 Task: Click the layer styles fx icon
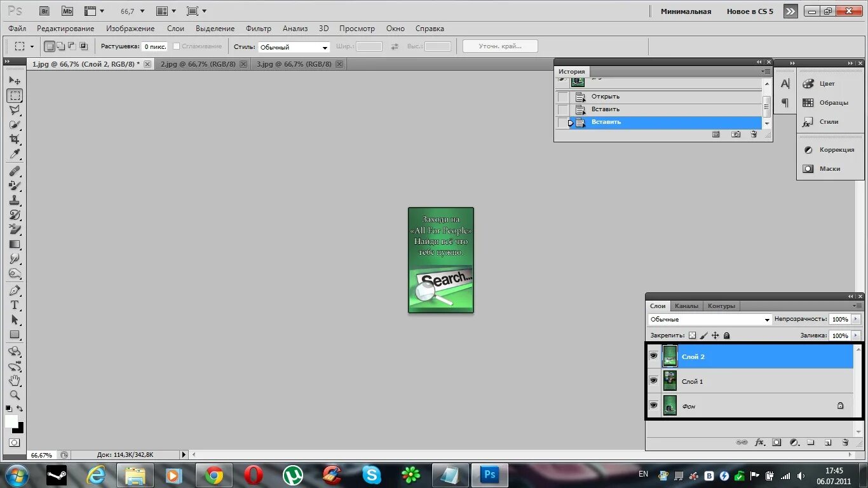click(759, 442)
